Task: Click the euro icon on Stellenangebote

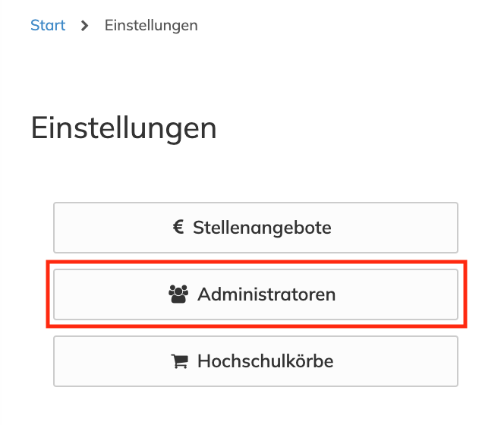Action: pos(178,227)
